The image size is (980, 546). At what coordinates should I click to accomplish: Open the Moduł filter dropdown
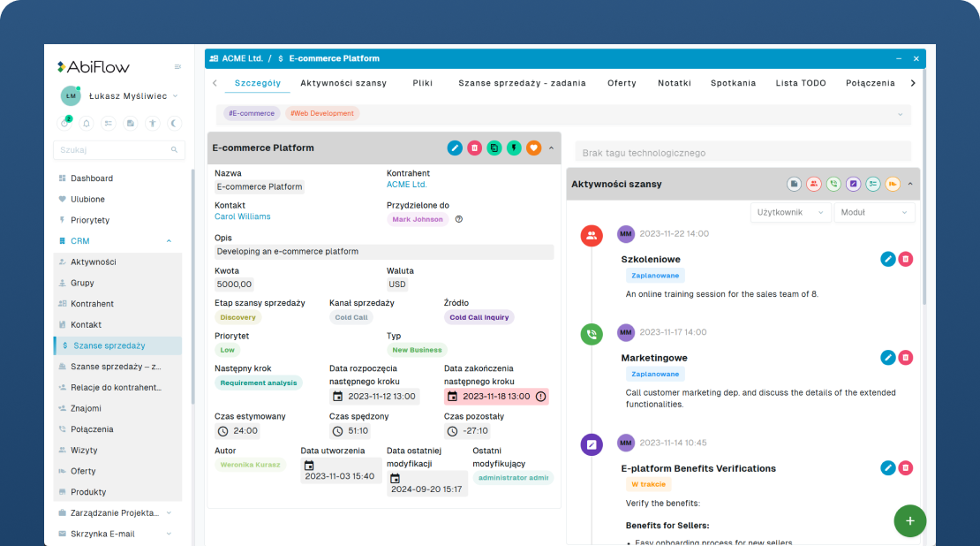point(874,212)
